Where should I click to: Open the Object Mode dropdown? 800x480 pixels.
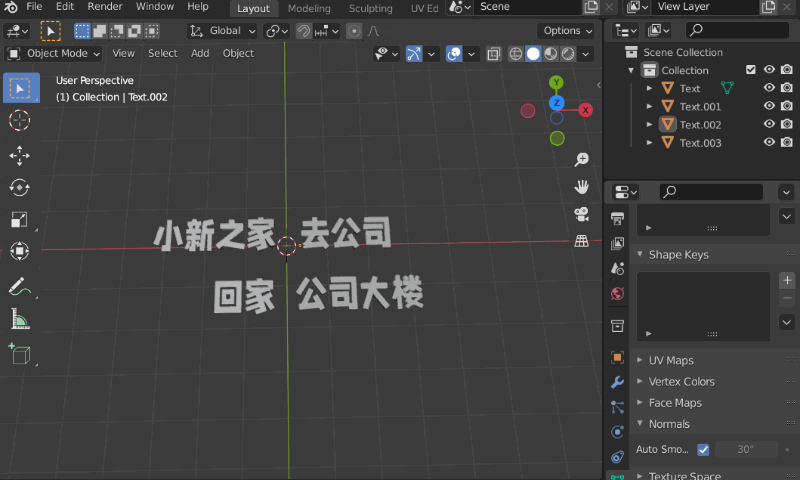pos(54,54)
